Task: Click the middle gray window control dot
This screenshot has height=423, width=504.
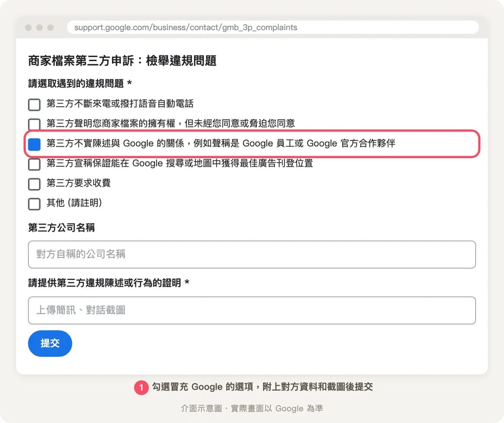Action: [x=40, y=27]
